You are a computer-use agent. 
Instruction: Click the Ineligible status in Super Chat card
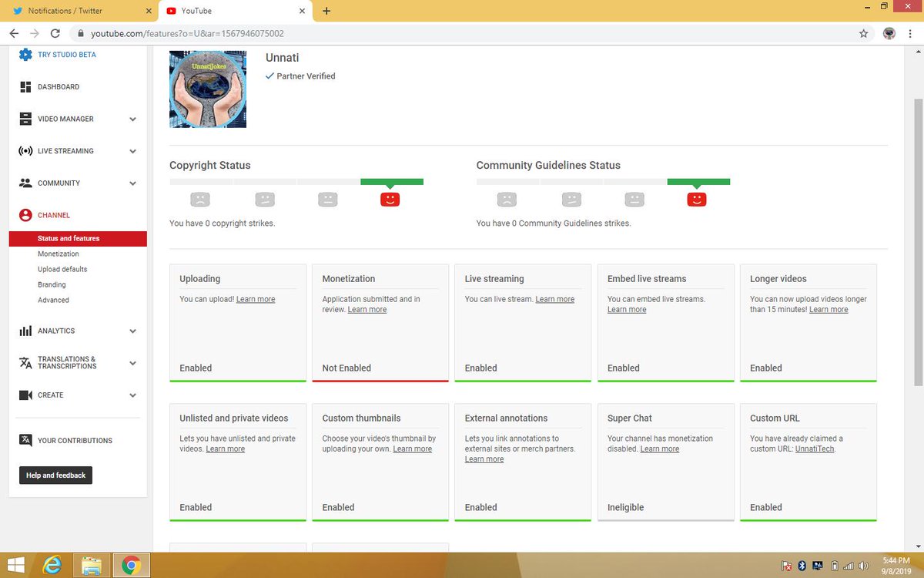click(626, 507)
